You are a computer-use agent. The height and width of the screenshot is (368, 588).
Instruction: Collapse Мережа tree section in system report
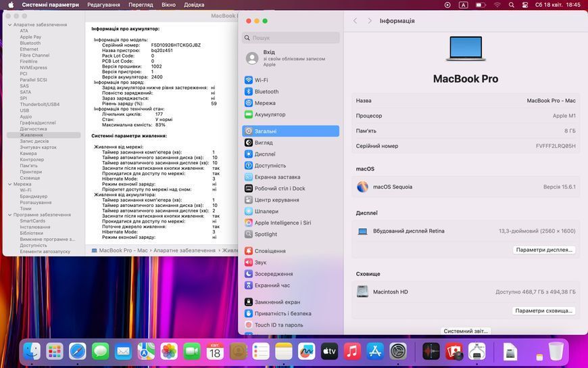pyautogui.click(x=9, y=185)
